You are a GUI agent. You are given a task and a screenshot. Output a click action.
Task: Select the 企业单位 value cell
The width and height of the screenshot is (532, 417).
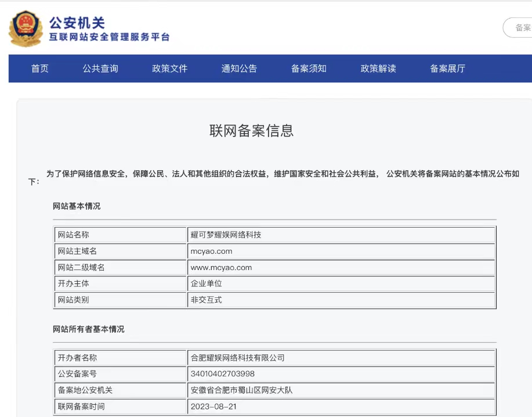(x=341, y=283)
